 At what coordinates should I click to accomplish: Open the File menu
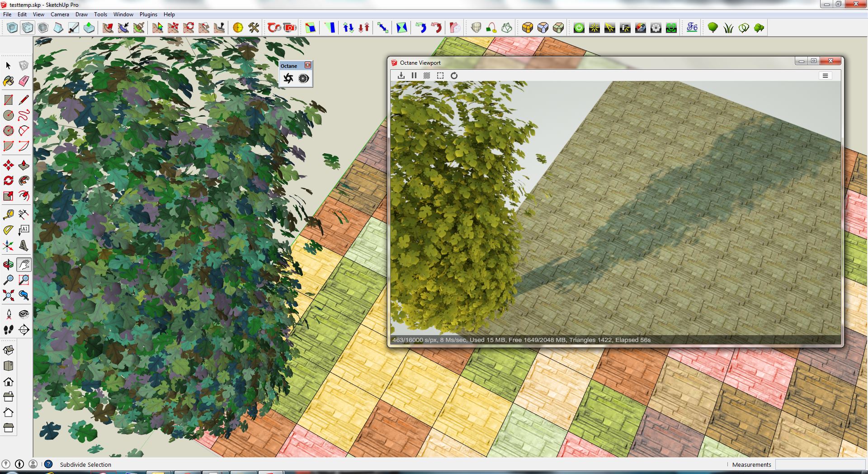coord(7,14)
